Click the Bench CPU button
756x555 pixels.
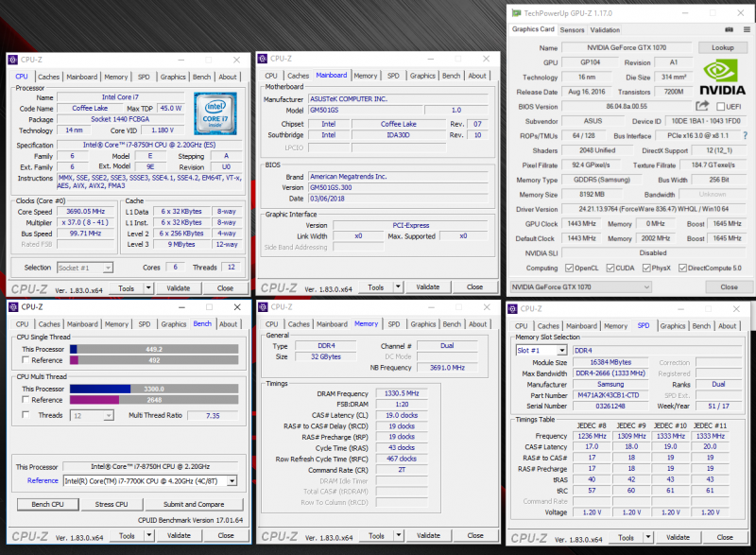[x=48, y=504]
